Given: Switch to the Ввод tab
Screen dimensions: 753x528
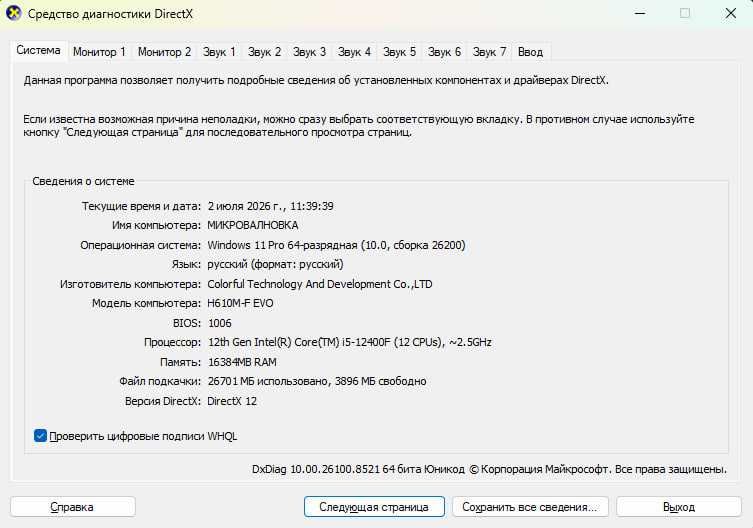Looking at the screenshot, I should [x=530, y=52].
